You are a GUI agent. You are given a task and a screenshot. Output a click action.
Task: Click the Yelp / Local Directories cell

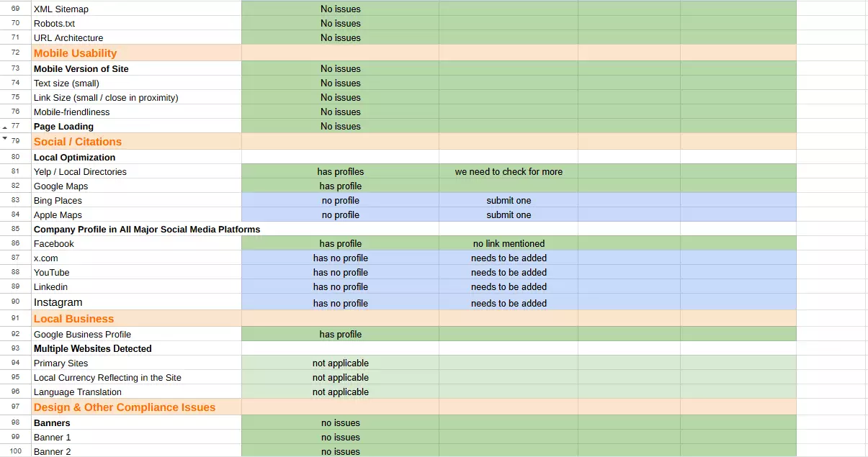(137, 172)
